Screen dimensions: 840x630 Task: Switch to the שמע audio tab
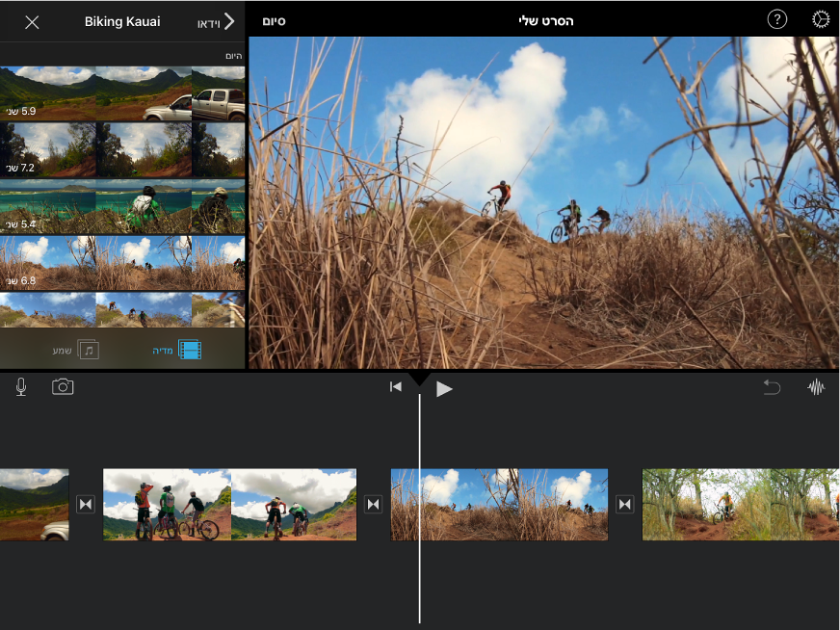click(x=75, y=350)
